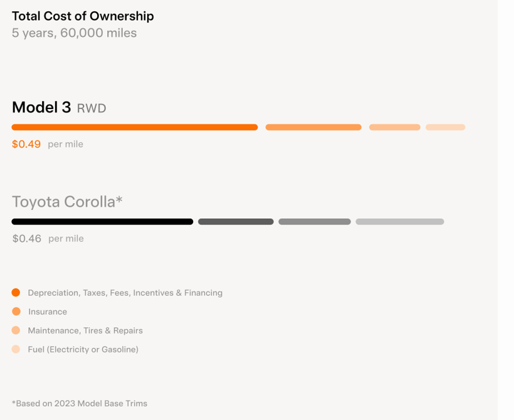Click the pale Fuel legend dot

pyautogui.click(x=16, y=349)
